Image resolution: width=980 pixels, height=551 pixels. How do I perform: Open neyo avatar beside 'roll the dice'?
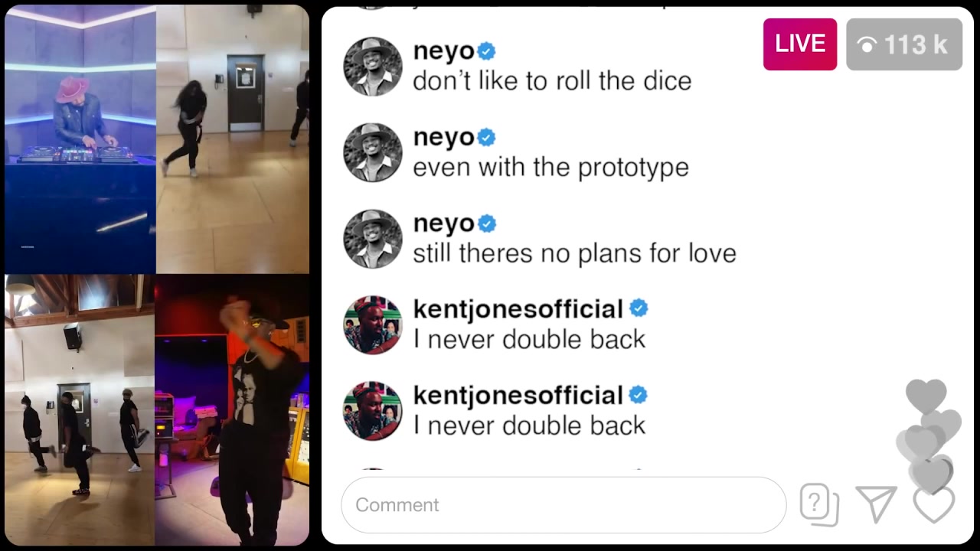coord(373,67)
